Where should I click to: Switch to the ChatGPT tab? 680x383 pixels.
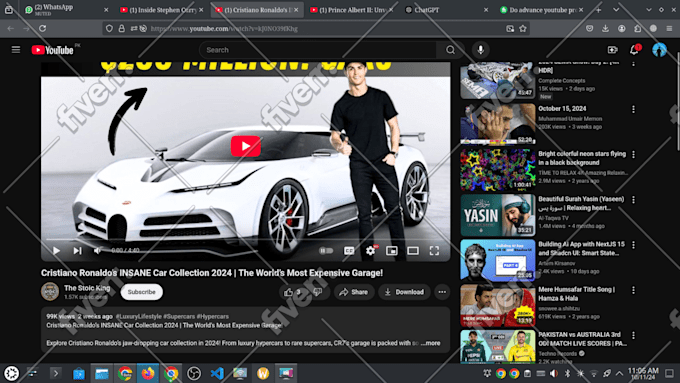click(x=446, y=10)
